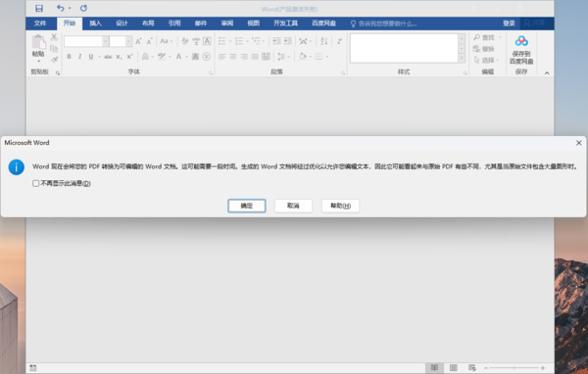The image size is (588, 374).
Task: Click the center align paragraph icon
Action: (x=233, y=57)
